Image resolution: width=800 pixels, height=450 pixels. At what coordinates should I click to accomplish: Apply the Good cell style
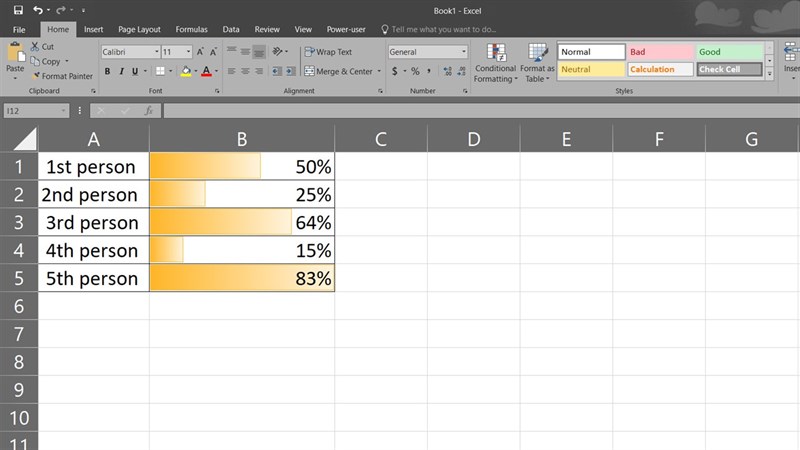click(730, 52)
